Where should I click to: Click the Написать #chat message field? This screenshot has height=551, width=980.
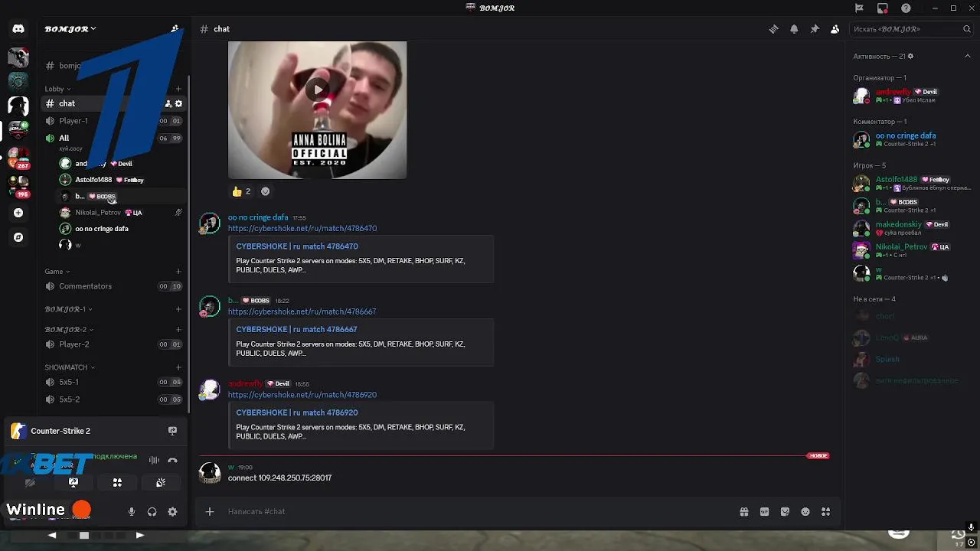pyautogui.click(x=479, y=512)
